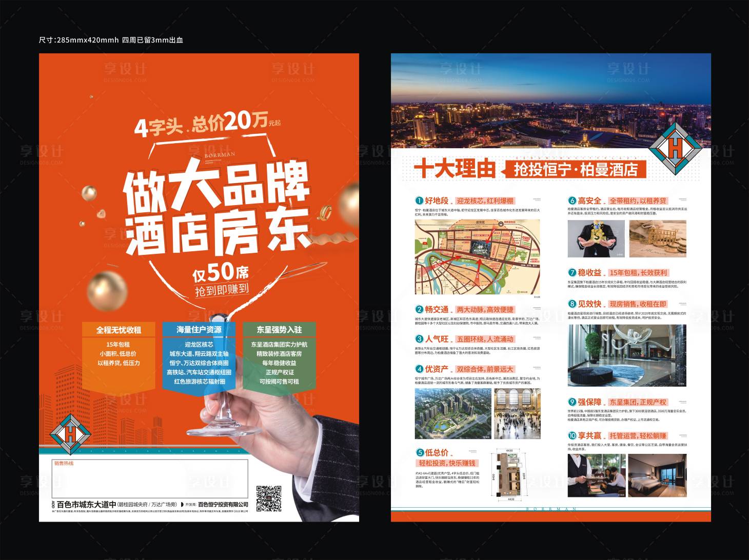The image size is (749, 560).
Task: Click number 1 badge beside 好地段
Action: pyautogui.click(x=419, y=201)
